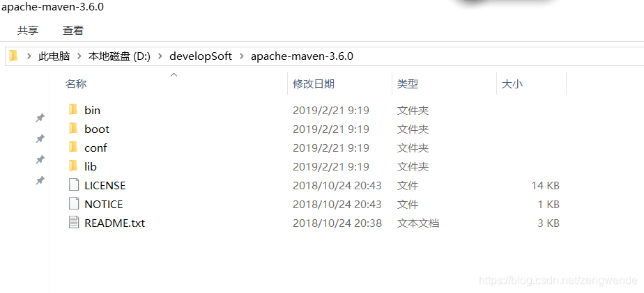This screenshot has width=644, height=293.
Task: Select the LICENSE file icon
Action: [73, 185]
